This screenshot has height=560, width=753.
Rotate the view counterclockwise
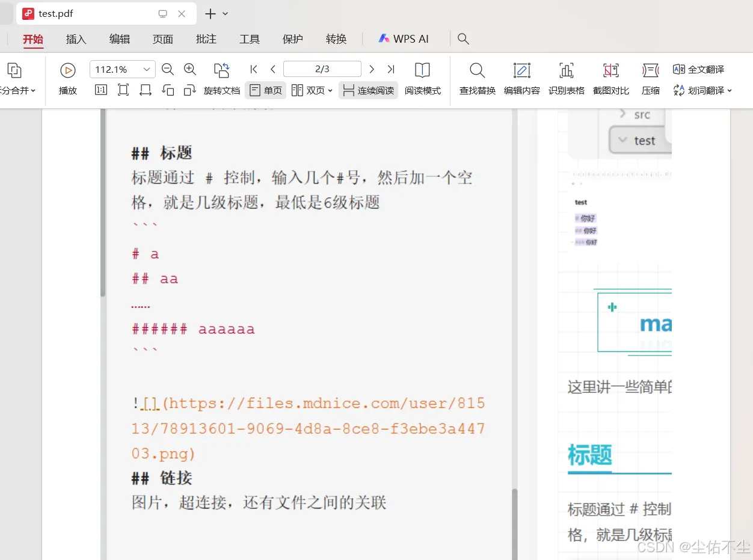[x=168, y=90]
